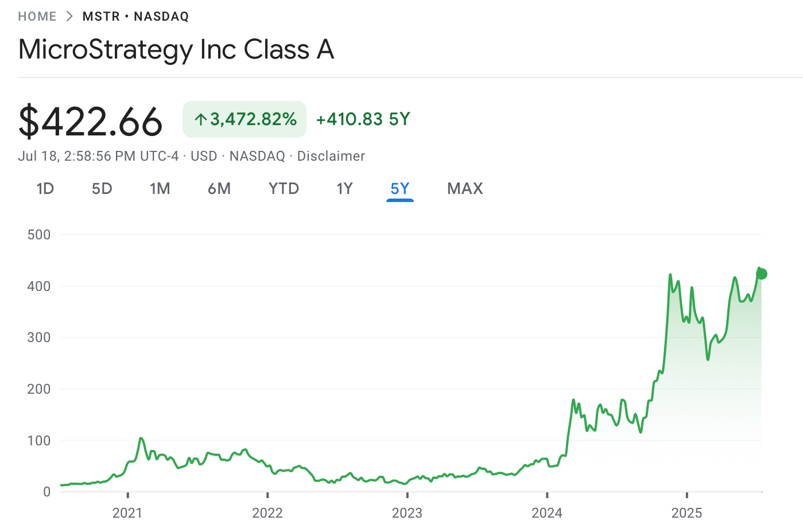Click the green endpoint dot on the chart

pos(762,274)
